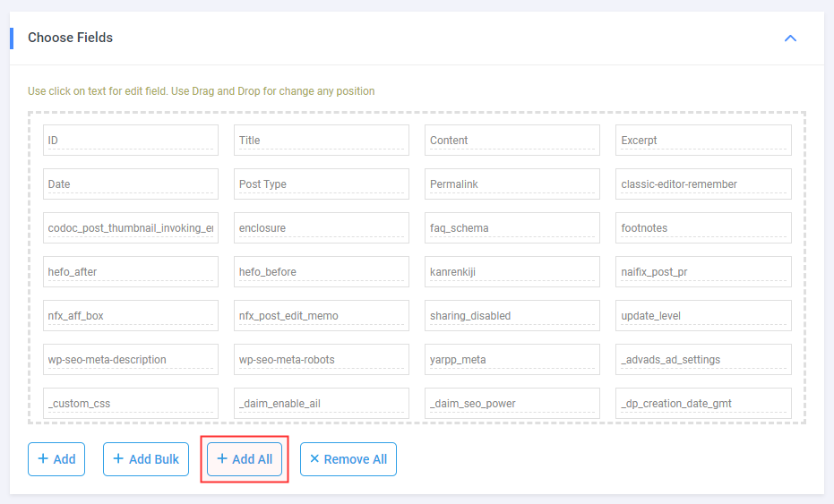The image size is (834, 504).
Task: Select the Excerpt field box
Action: tap(703, 141)
